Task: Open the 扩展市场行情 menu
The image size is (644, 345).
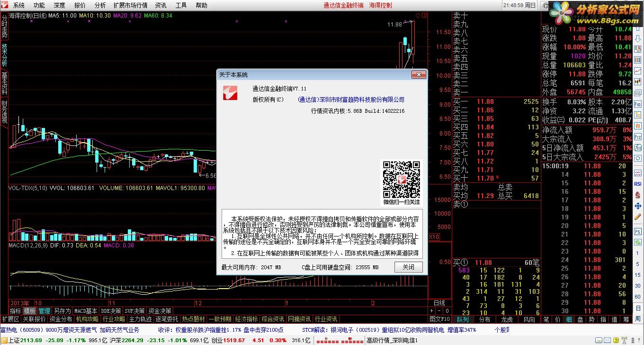Action: click(x=130, y=5)
